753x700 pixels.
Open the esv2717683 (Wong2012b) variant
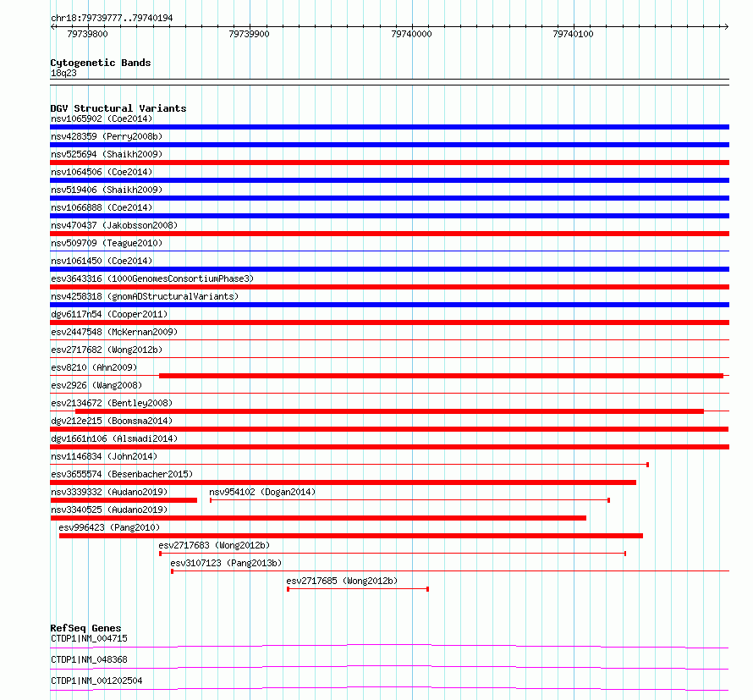click(214, 545)
